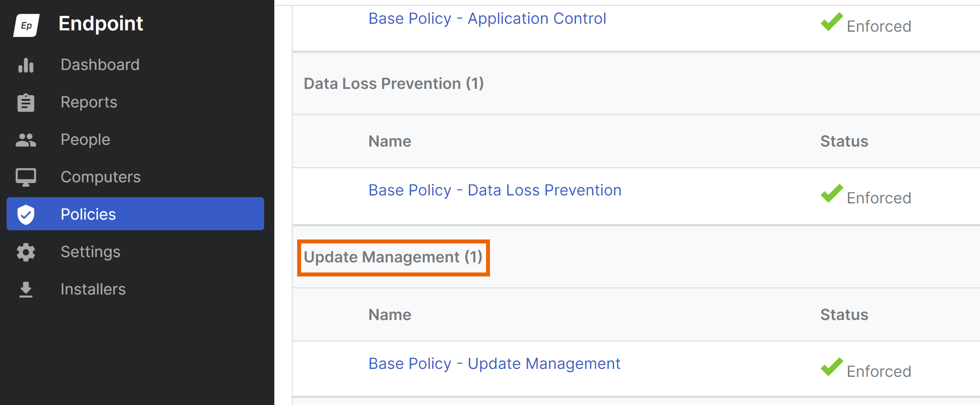Open Base Policy - Update Management link

pos(494,364)
